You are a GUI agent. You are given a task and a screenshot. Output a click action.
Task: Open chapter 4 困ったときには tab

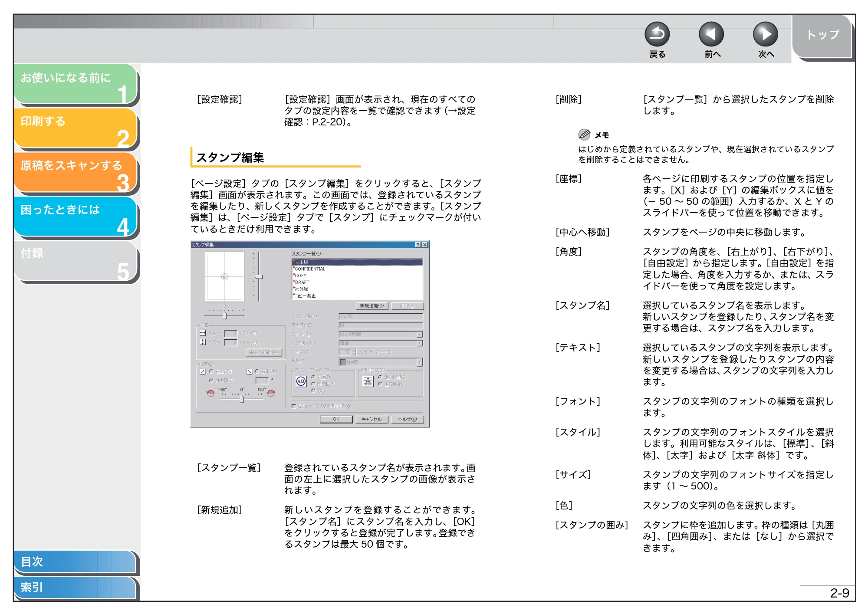point(76,217)
